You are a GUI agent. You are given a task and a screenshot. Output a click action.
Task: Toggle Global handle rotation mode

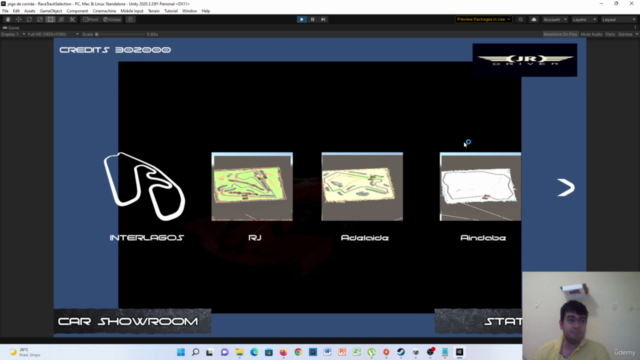coord(111,19)
